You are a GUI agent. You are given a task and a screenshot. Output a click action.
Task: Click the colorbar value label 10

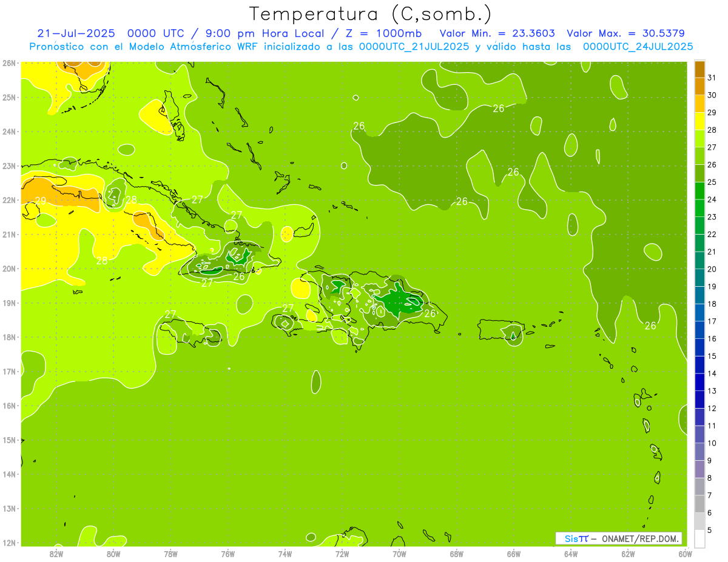(x=712, y=443)
